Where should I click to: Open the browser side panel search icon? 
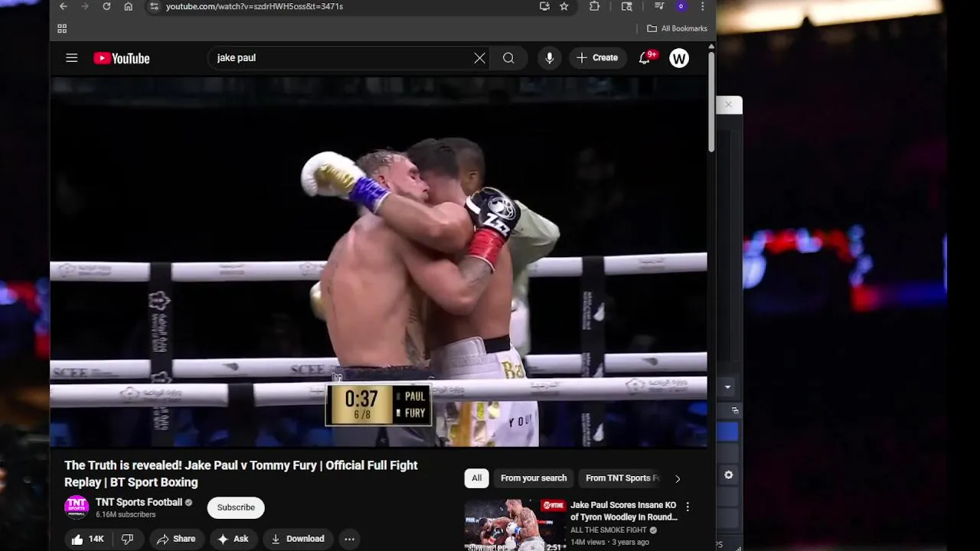tap(626, 6)
